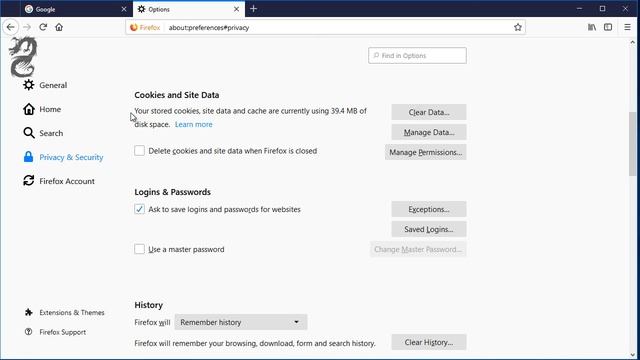Switch to the Google tab

pos(76,9)
